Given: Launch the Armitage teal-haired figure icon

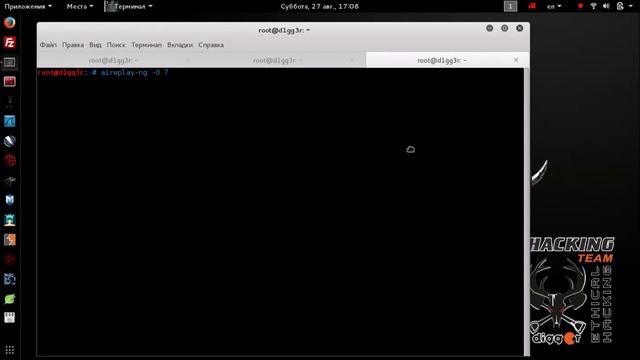Looking at the screenshot, I should tap(9, 220).
